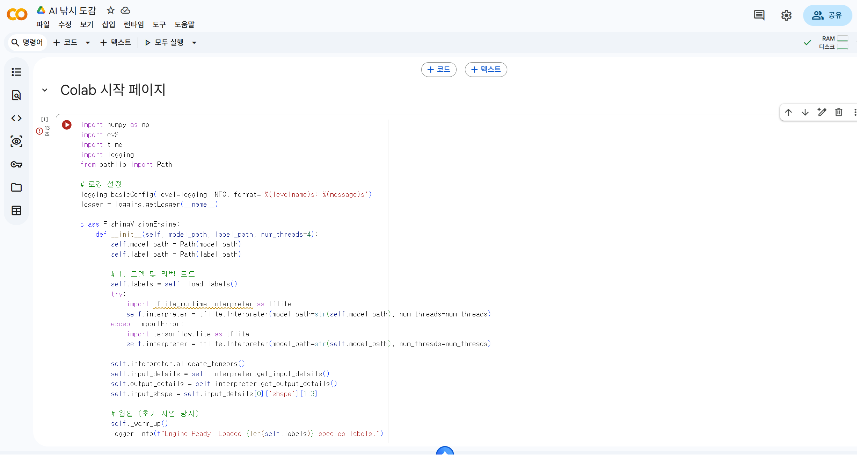Open the Secrets panel (key icon)
Image resolution: width=868 pixels, height=472 pixels.
(16, 164)
